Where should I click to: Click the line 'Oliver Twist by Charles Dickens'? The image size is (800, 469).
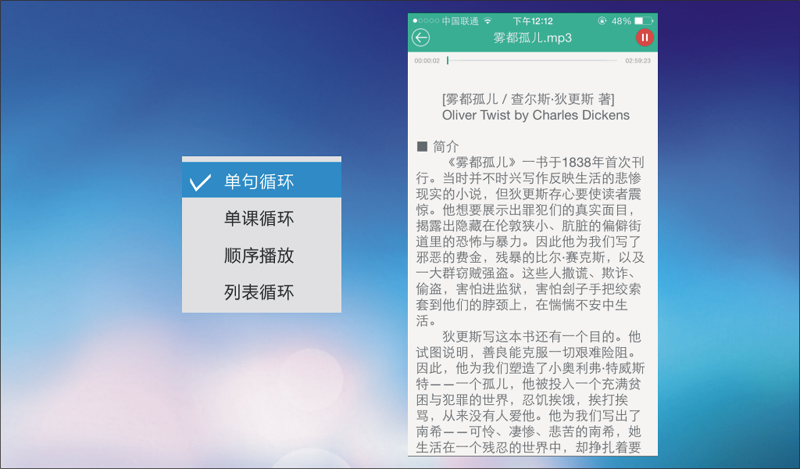tap(536, 115)
